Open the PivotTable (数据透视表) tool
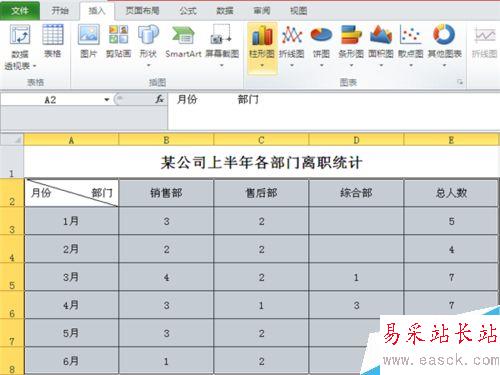Viewport: 500px width, 375px height. click(x=20, y=47)
